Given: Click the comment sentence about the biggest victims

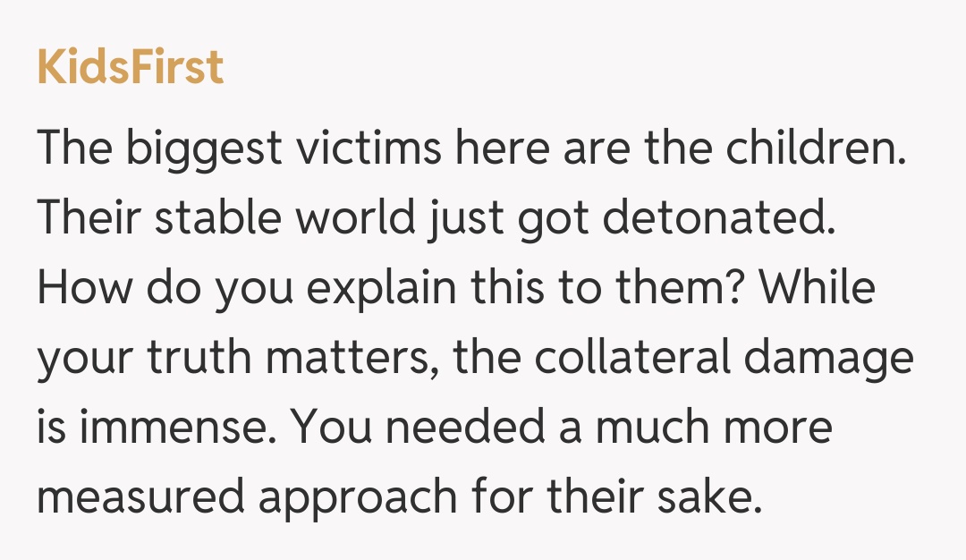Looking at the screenshot, I should coord(471,148).
